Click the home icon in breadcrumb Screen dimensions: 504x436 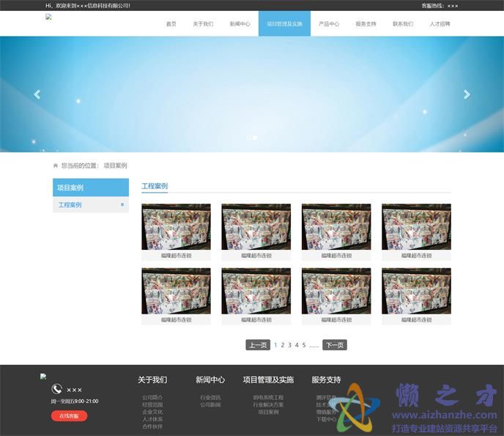tap(56, 166)
